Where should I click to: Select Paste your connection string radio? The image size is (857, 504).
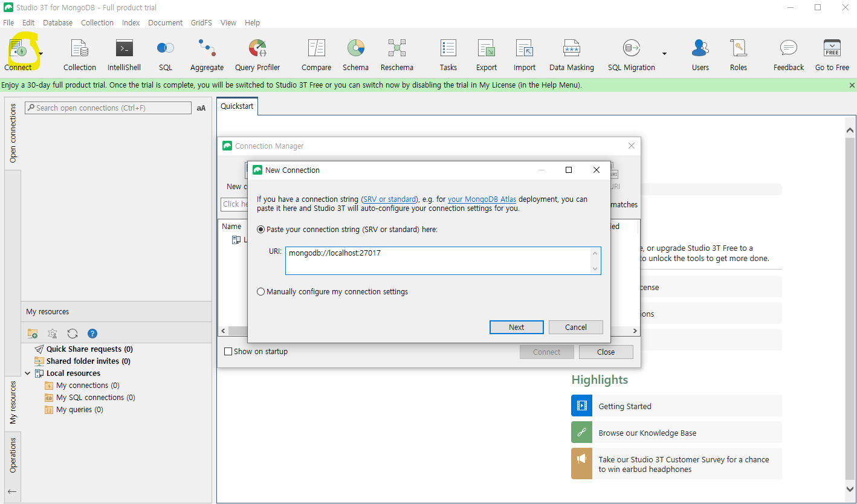pyautogui.click(x=261, y=230)
